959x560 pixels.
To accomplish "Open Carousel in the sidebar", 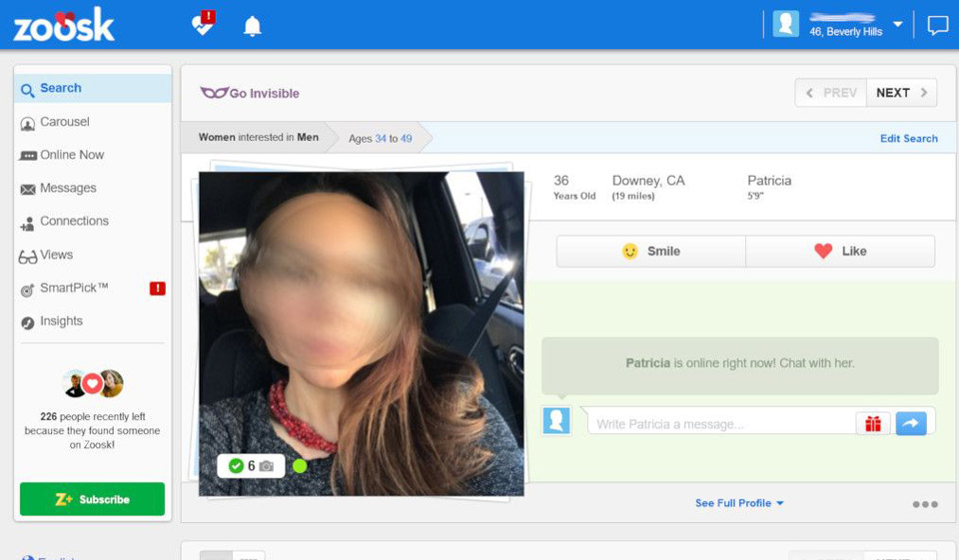I will [64, 122].
